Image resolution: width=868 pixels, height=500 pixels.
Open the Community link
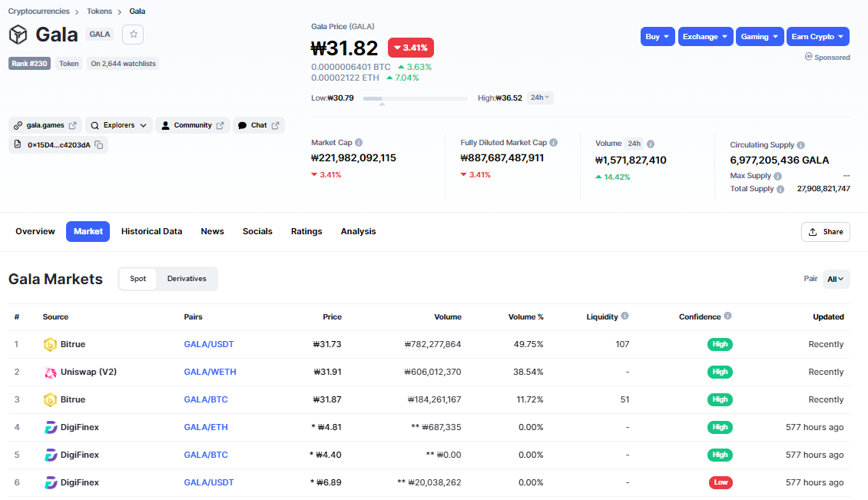(193, 125)
